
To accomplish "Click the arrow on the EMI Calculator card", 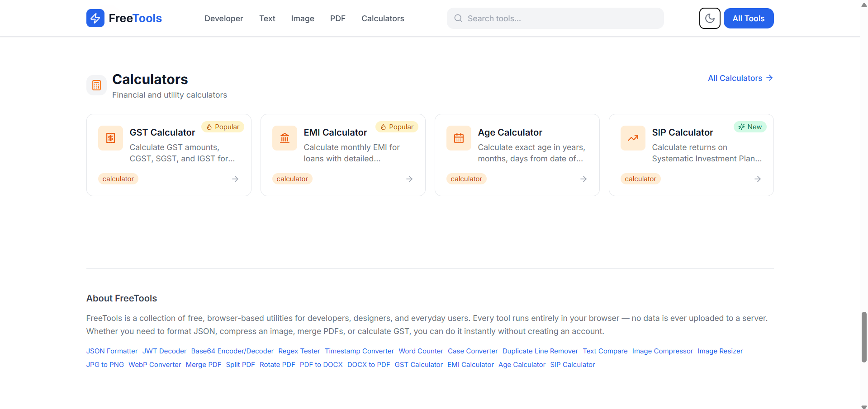I will (409, 179).
